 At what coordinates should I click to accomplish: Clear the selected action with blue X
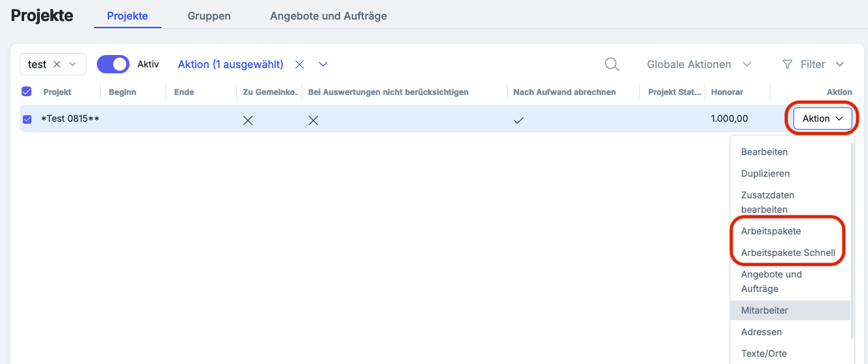point(300,64)
